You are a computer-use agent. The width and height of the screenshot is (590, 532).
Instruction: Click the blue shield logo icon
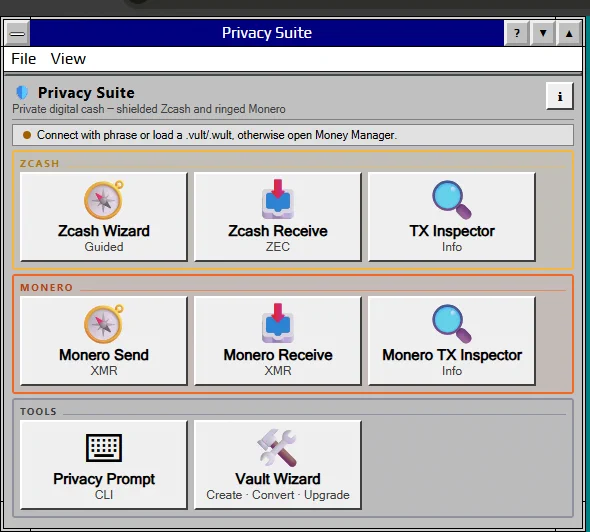tap(22, 93)
